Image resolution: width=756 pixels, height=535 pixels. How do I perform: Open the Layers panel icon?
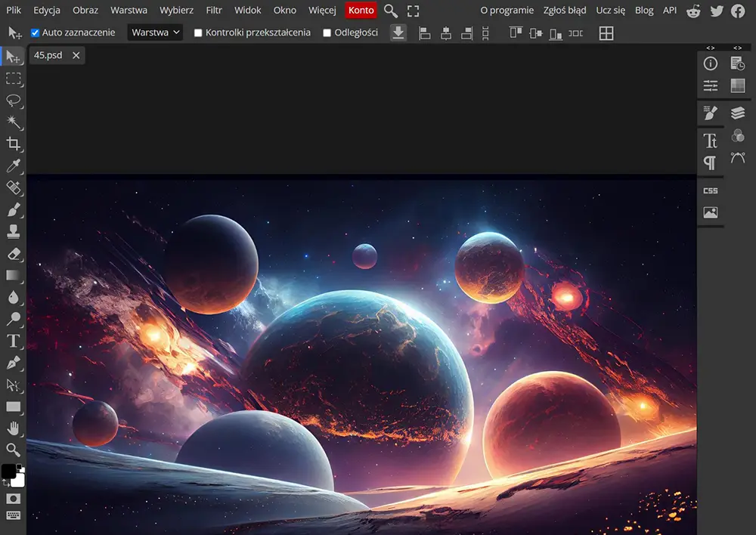(x=738, y=113)
